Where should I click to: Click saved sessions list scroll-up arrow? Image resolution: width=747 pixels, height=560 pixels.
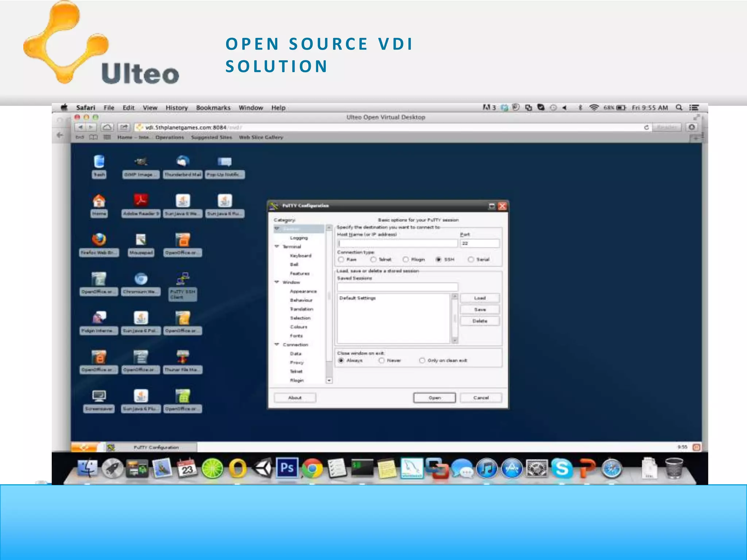coord(455,297)
